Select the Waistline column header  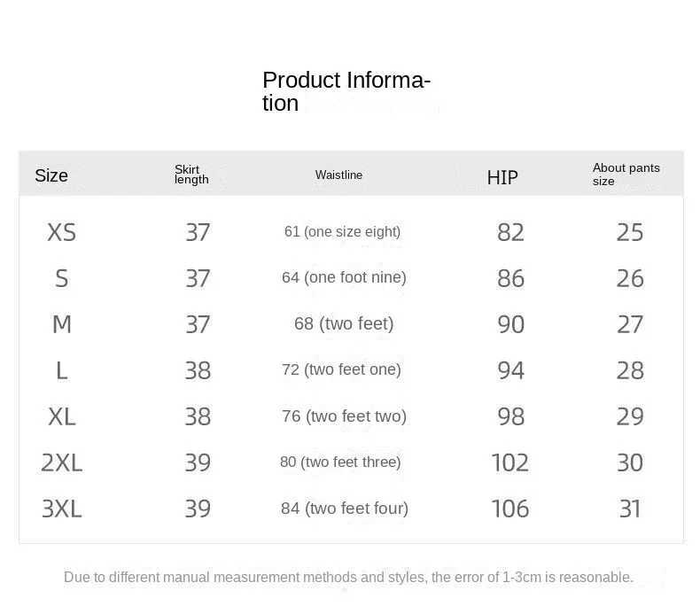[x=338, y=175]
